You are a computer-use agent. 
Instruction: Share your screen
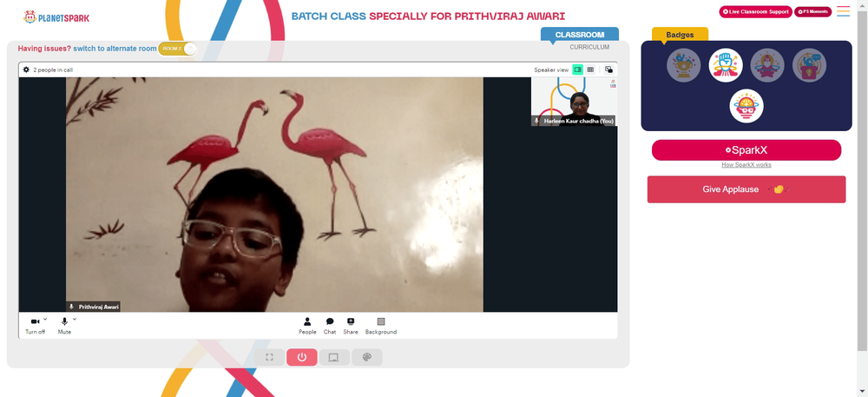[351, 326]
